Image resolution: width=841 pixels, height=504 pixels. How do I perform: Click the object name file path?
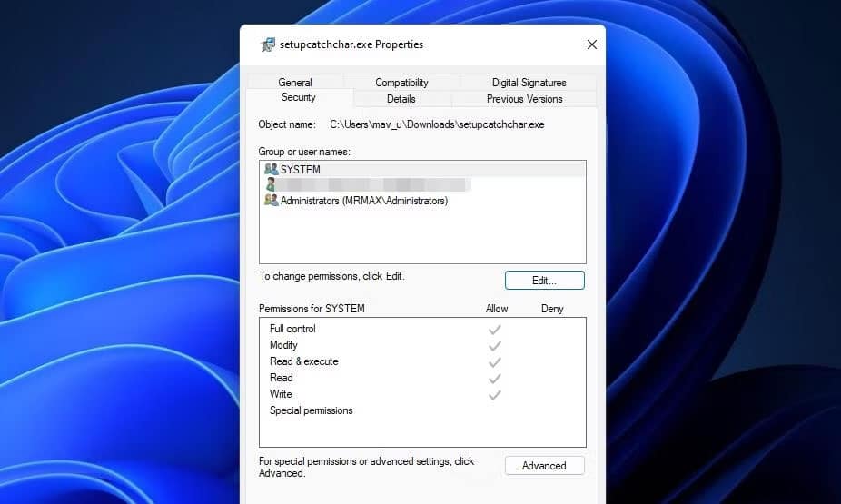point(437,124)
